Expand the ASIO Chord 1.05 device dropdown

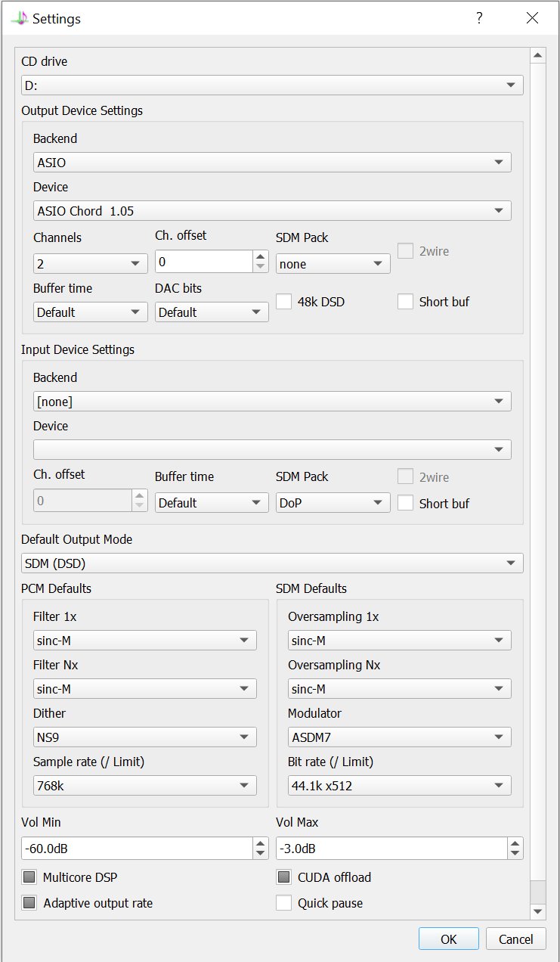272,210
